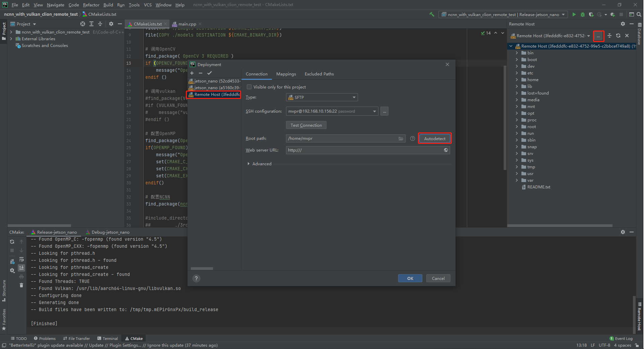Image resolution: width=644 pixels, height=349 pixels.
Task: Expand the usr folder on remote host
Action: tap(517, 174)
